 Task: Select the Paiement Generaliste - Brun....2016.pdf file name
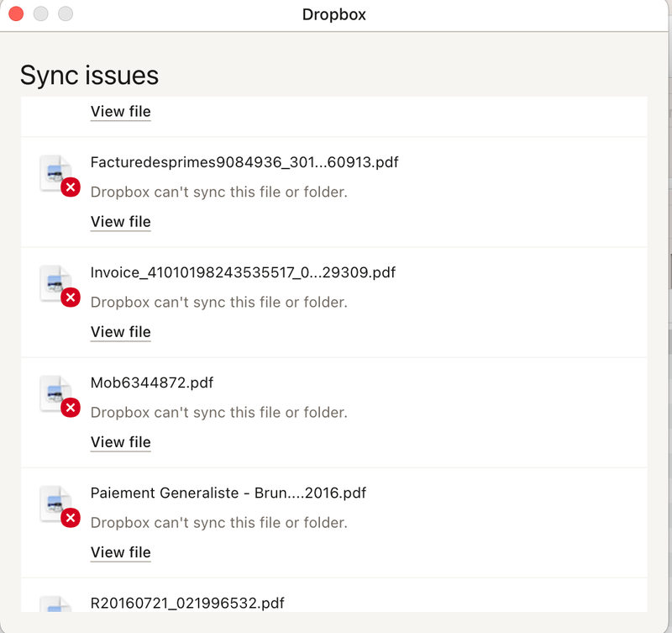pos(228,493)
